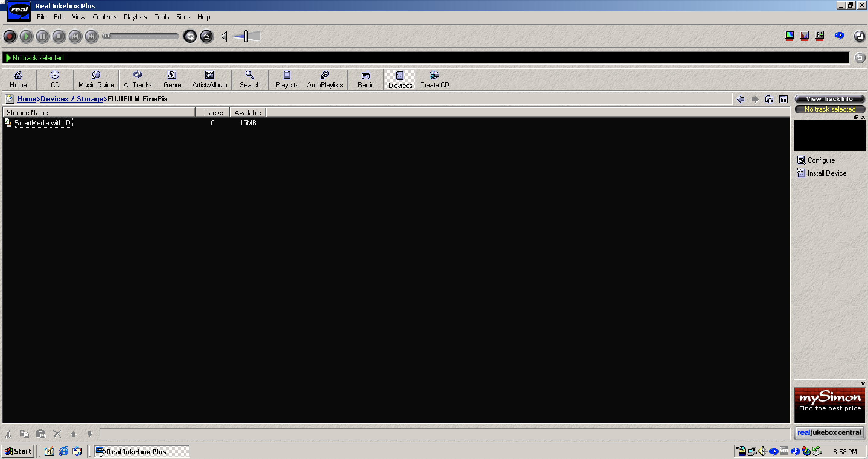Viewport: 868px width, 459px height.
Task: Open the Genre view
Action: 172,80
